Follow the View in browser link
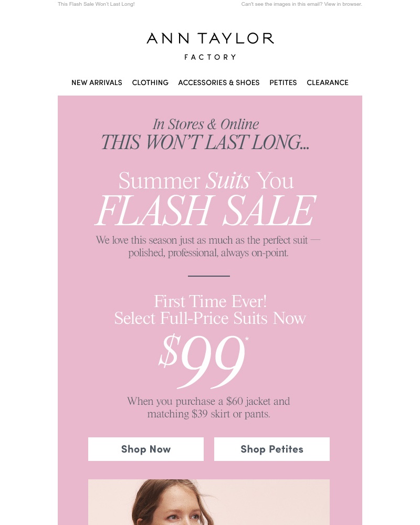Screen dimensions: 420x525 click(343, 4)
